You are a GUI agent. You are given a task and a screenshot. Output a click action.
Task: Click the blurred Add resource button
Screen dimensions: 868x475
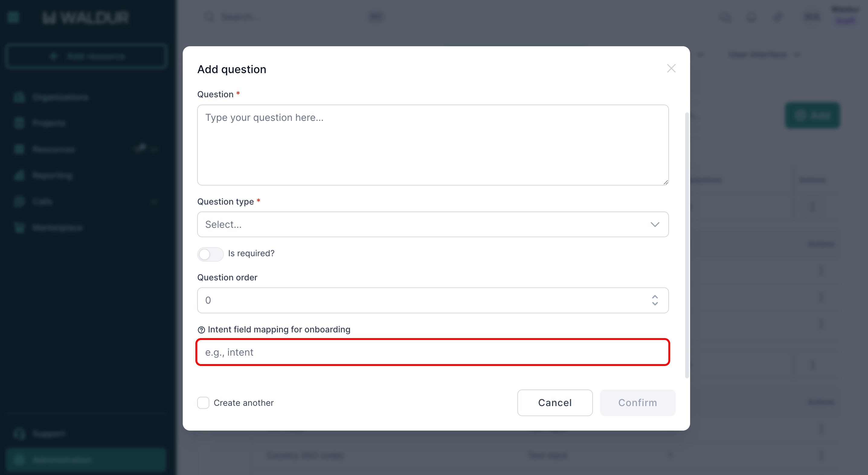[87, 56]
